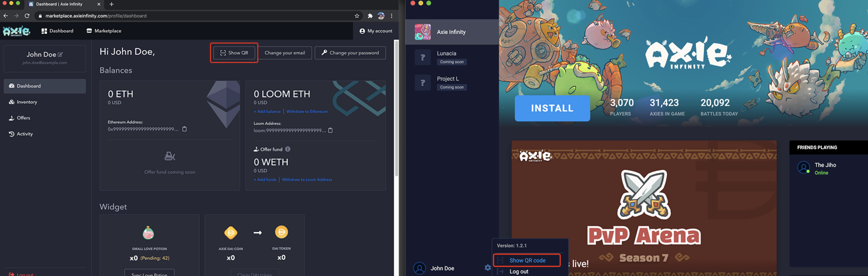Screen dimensions: 868x276
Task: Click the Project L question mark icon
Action: point(423,83)
